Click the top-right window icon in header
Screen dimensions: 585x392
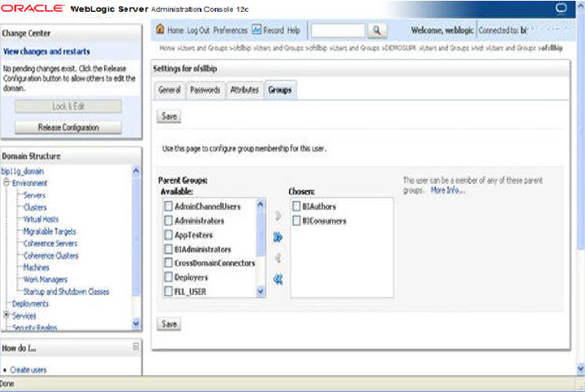[561, 8]
